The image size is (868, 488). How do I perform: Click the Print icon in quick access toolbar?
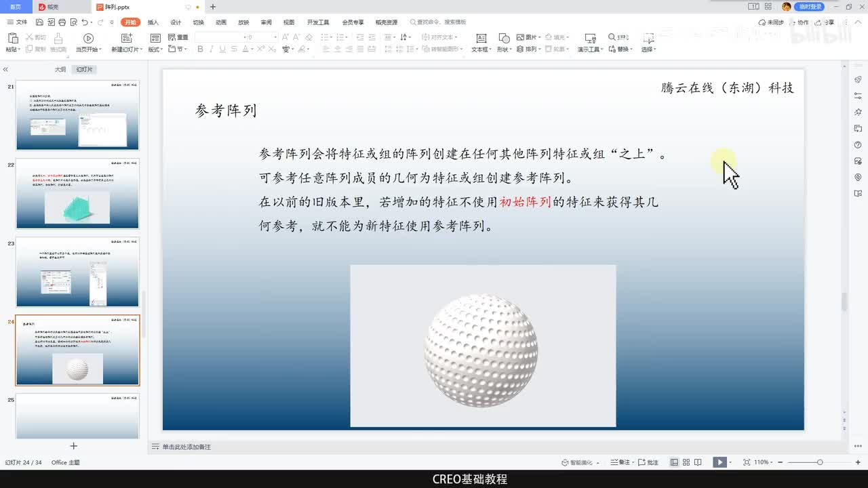(x=62, y=22)
